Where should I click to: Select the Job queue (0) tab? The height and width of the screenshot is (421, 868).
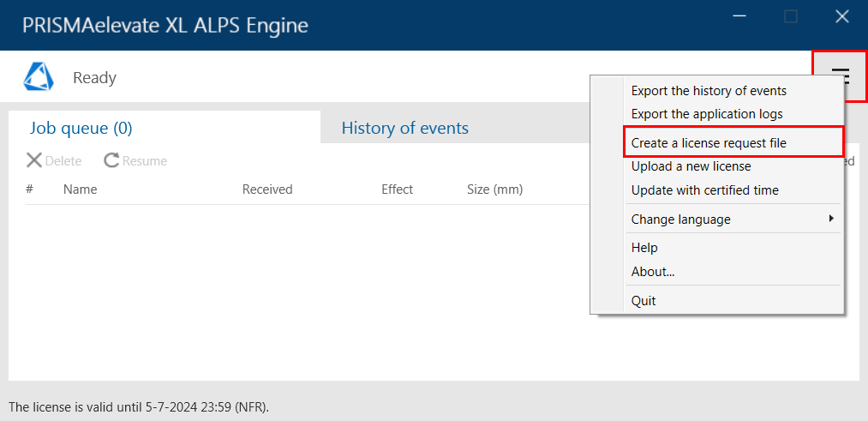pos(81,129)
